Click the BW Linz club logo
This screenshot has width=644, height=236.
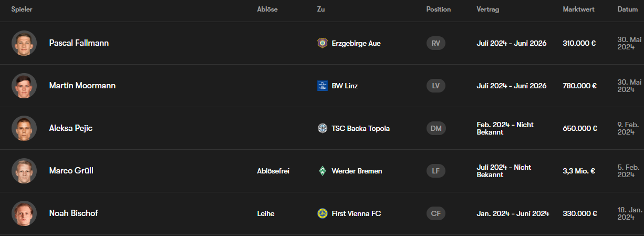click(322, 86)
